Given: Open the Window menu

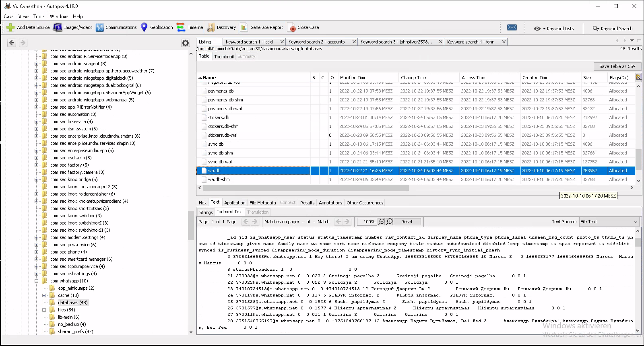Looking at the screenshot, I should point(59,16).
